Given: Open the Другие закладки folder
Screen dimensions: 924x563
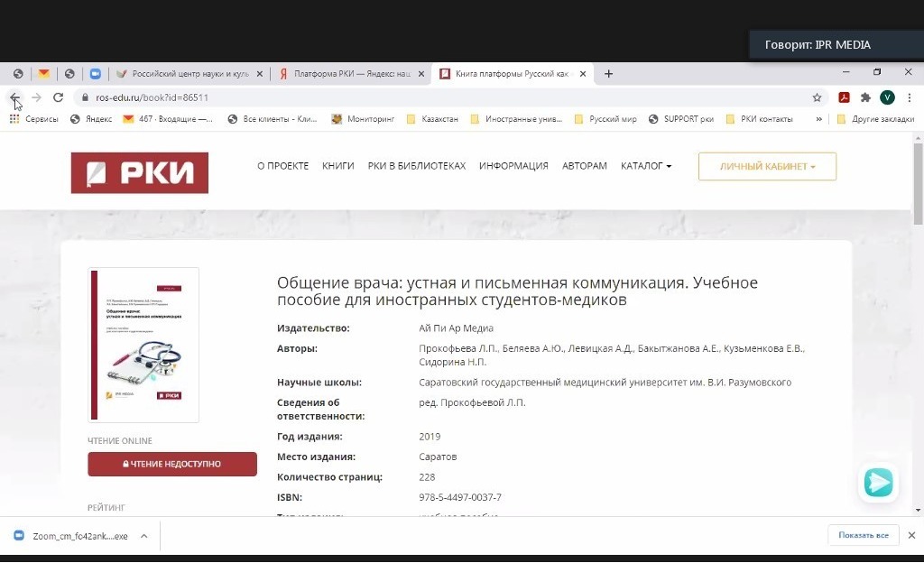Looking at the screenshot, I should [x=876, y=119].
